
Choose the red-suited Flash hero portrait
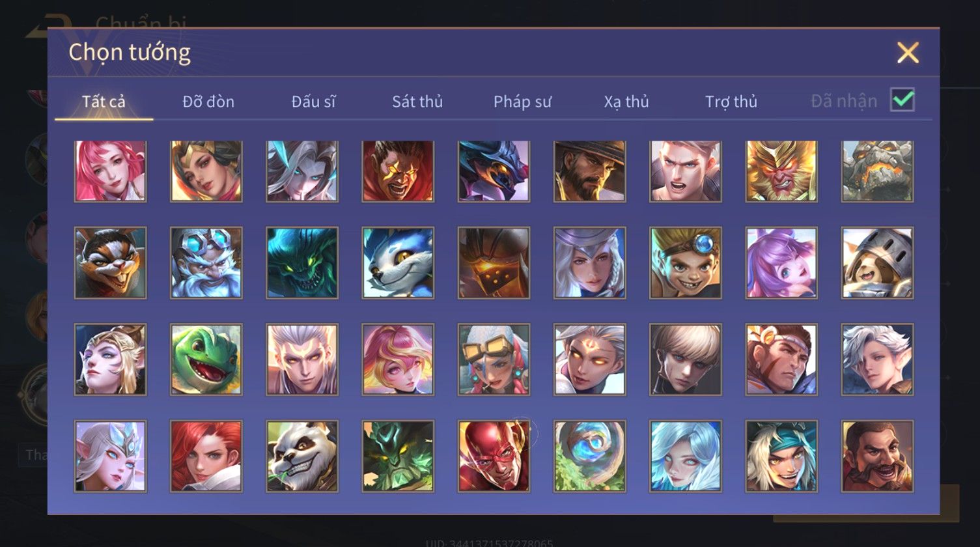494,456
